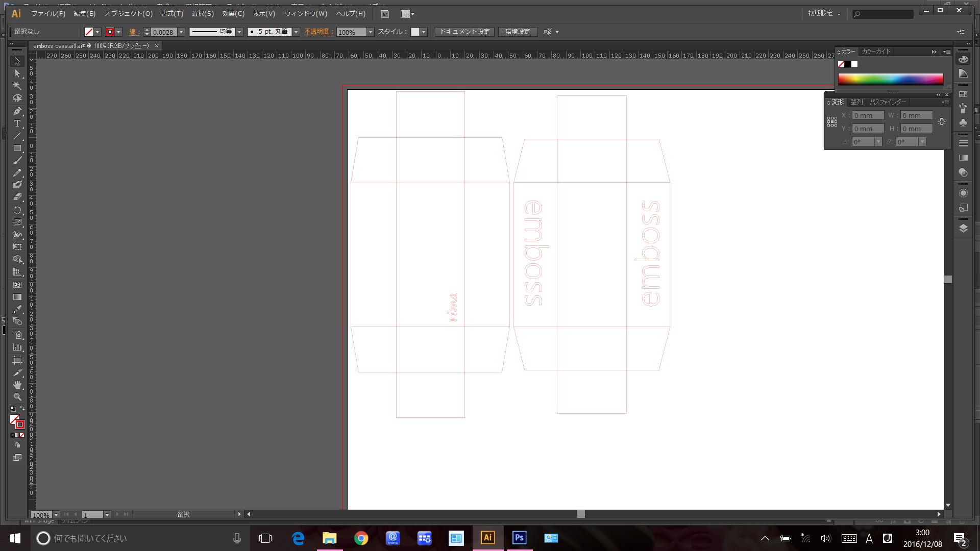
Task: Click the None color mode button in toolbox
Action: click(22, 435)
